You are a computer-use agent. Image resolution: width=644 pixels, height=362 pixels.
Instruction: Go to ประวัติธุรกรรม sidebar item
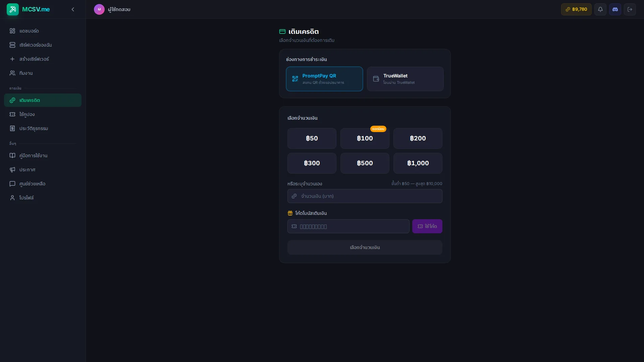coord(34,128)
